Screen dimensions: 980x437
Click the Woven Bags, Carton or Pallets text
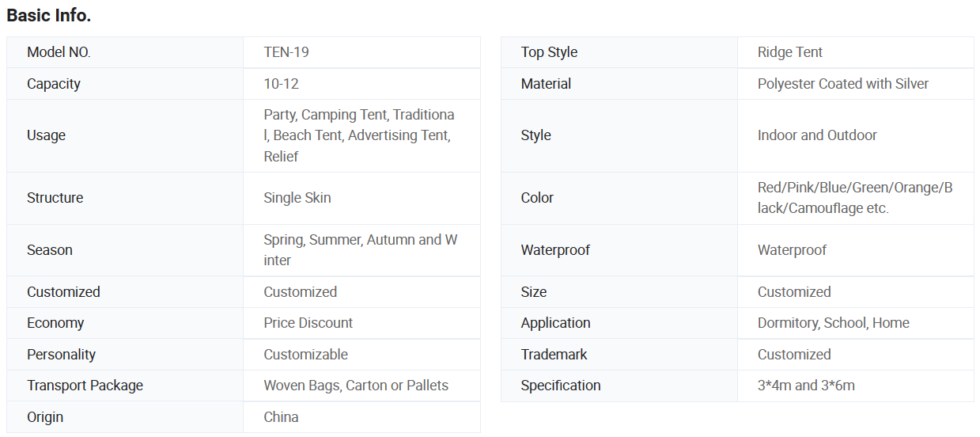pyautogui.click(x=356, y=386)
